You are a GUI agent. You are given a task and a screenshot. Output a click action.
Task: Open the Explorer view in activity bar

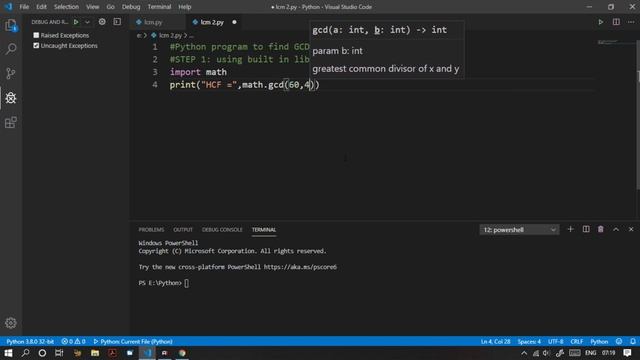[x=11, y=26]
